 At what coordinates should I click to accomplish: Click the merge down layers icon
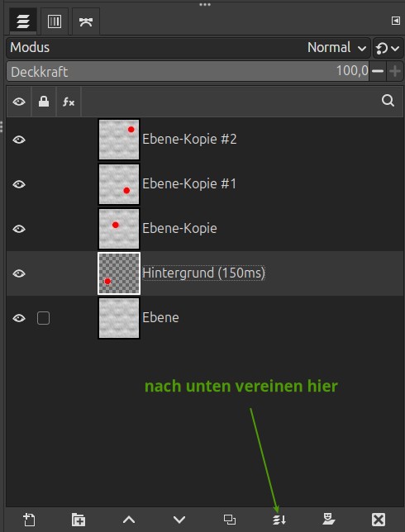pyautogui.click(x=279, y=519)
